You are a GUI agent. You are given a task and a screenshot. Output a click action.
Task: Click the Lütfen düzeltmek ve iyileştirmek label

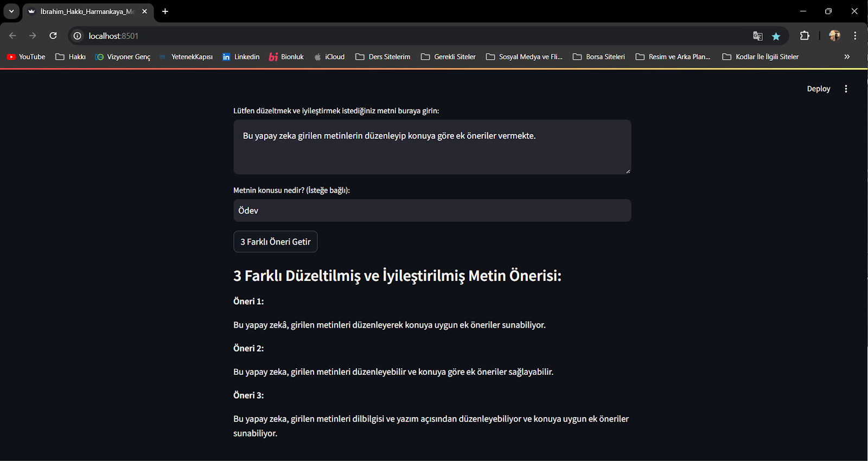point(336,111)
